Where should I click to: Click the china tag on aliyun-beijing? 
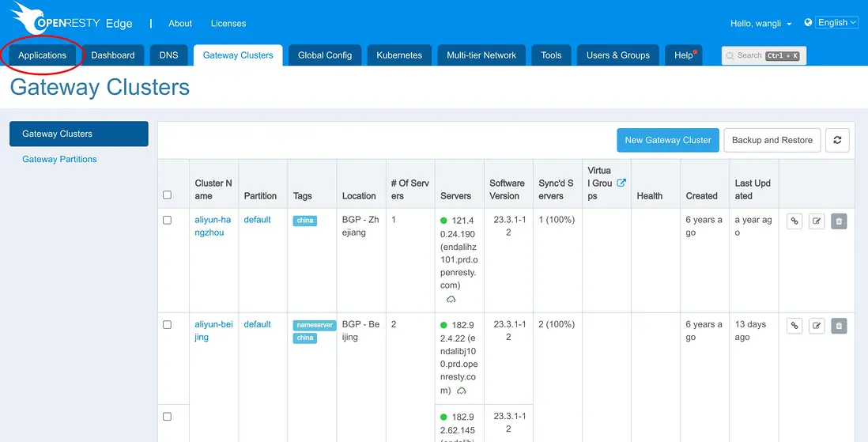(x=305, y=338)
